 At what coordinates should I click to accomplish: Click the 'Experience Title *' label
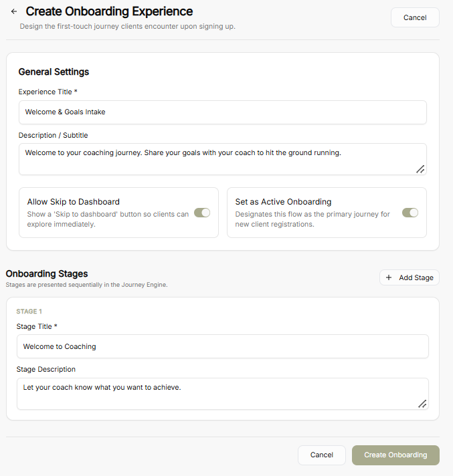click(48, 92)
